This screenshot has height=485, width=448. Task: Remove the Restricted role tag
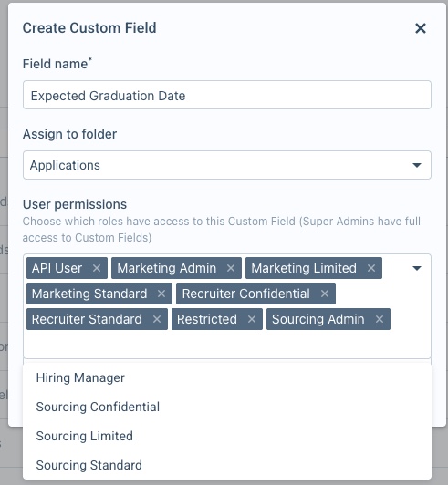(x=252, y=319)
